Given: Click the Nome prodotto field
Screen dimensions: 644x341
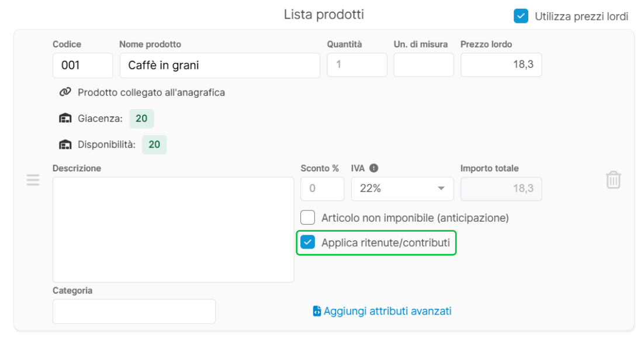Looking at the screenshot, I should tap(220, 66).
